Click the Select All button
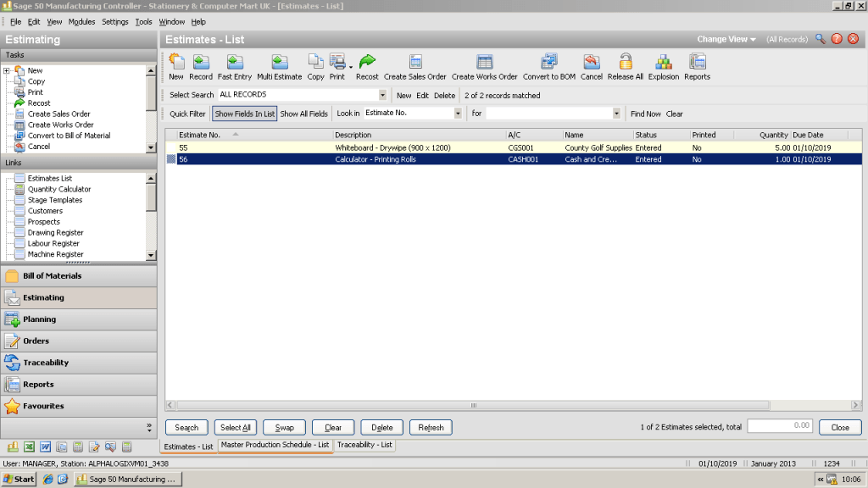 236,428
